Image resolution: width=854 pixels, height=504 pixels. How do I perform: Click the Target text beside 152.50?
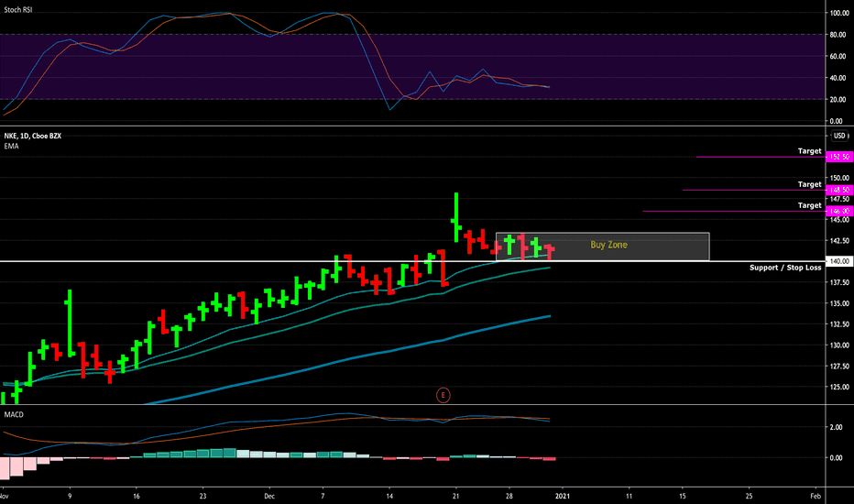tap(809, 151)
